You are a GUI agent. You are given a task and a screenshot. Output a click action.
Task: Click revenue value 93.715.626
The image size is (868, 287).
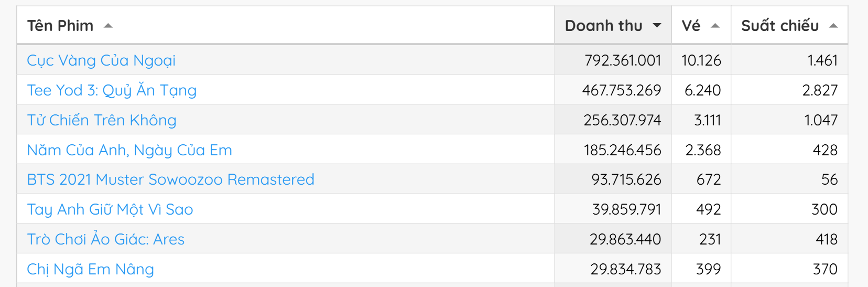[626, 179]
